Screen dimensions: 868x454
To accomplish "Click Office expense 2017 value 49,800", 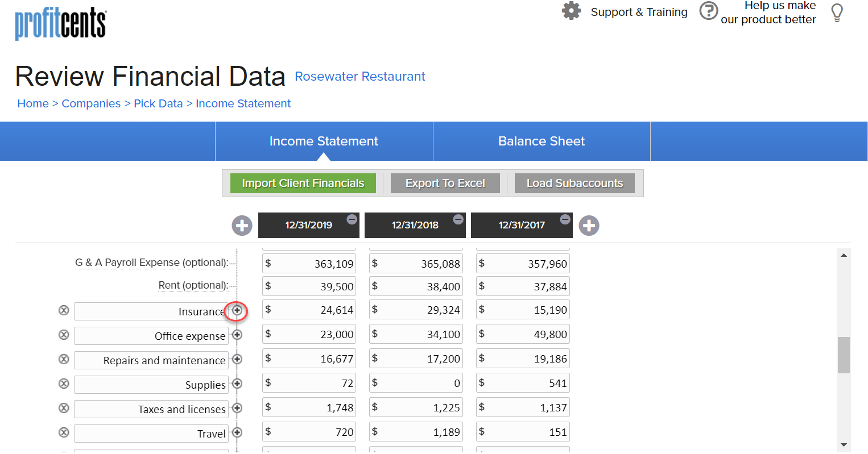I will click(523, 334).
